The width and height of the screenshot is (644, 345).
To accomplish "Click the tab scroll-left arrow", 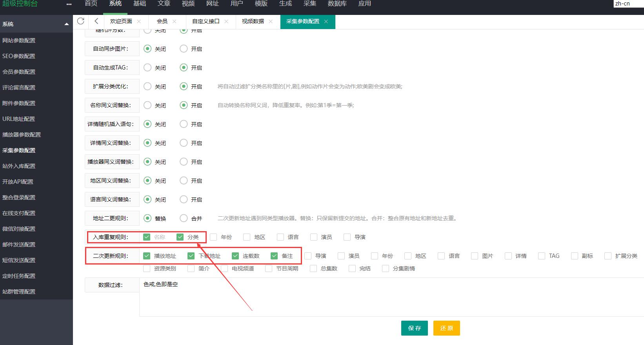I will click(96, 21).
